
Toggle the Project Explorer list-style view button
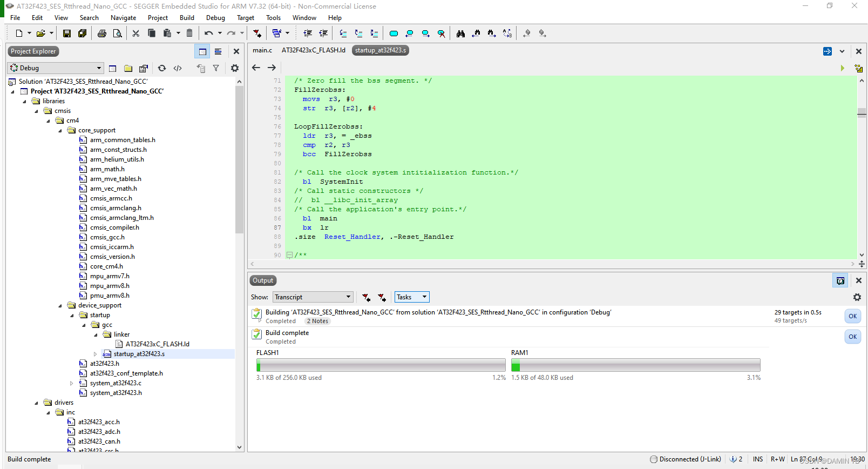point(218,51)
